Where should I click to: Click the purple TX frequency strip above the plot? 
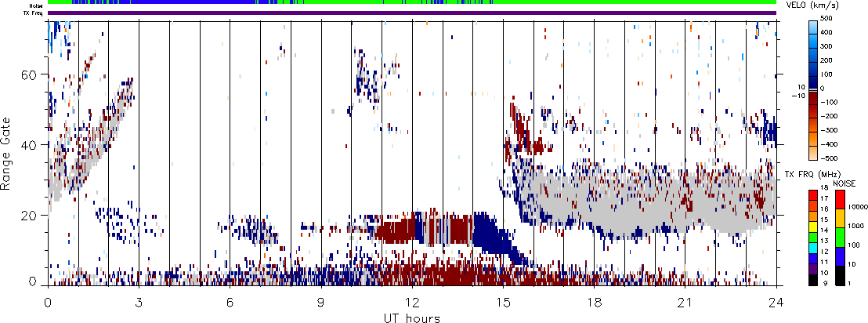coord(412,13)
